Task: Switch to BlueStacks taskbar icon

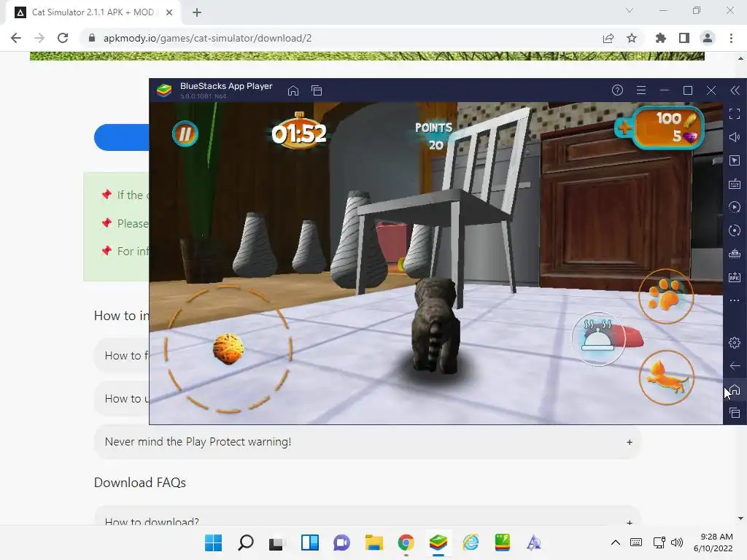Action: [438, 542]
